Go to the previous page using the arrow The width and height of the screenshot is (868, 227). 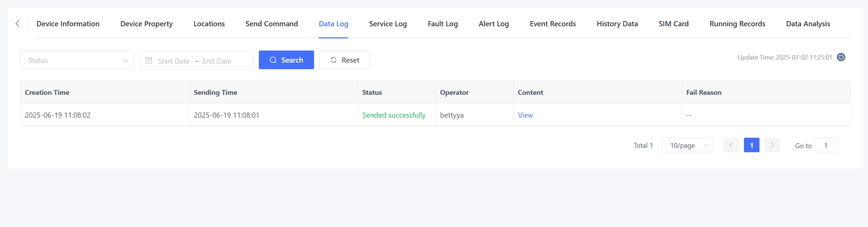click(730, 145)
